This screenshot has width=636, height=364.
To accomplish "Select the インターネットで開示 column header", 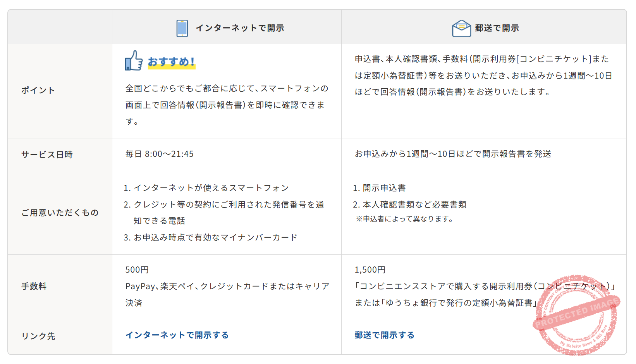I will 241,27.
